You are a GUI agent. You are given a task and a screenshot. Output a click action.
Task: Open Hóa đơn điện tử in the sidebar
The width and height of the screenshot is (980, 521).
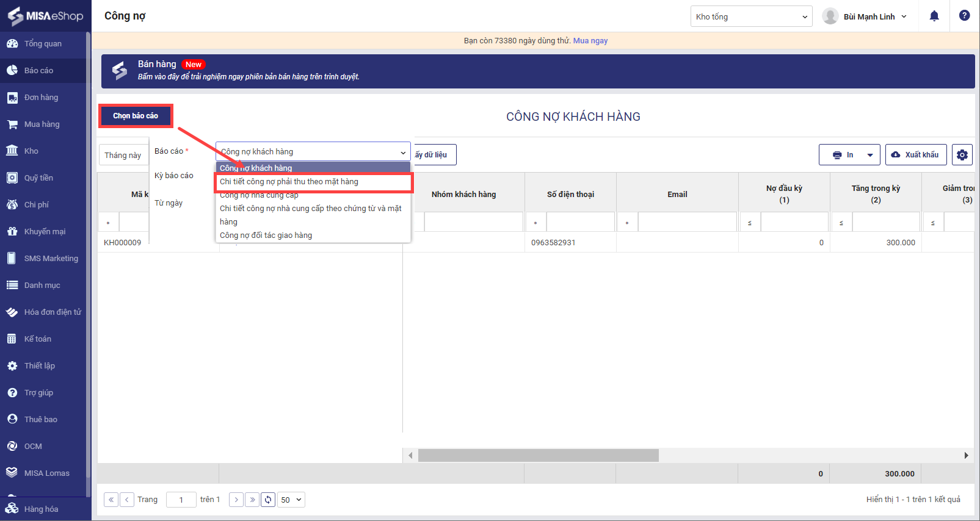pos(43,312)
